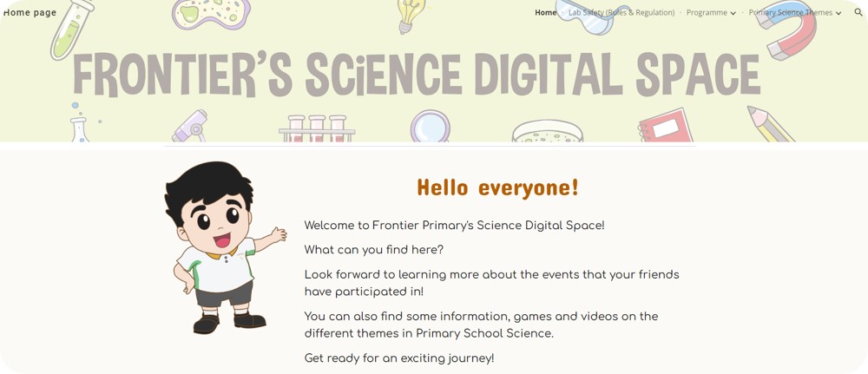
Task: Click the red notebook illustration
Action: click(x=666, y=126)
